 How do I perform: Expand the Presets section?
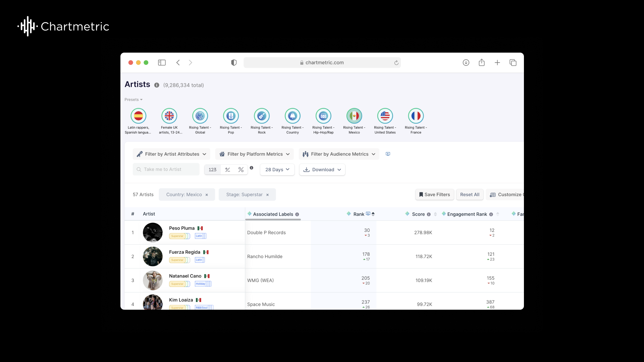tap(133, 100)
